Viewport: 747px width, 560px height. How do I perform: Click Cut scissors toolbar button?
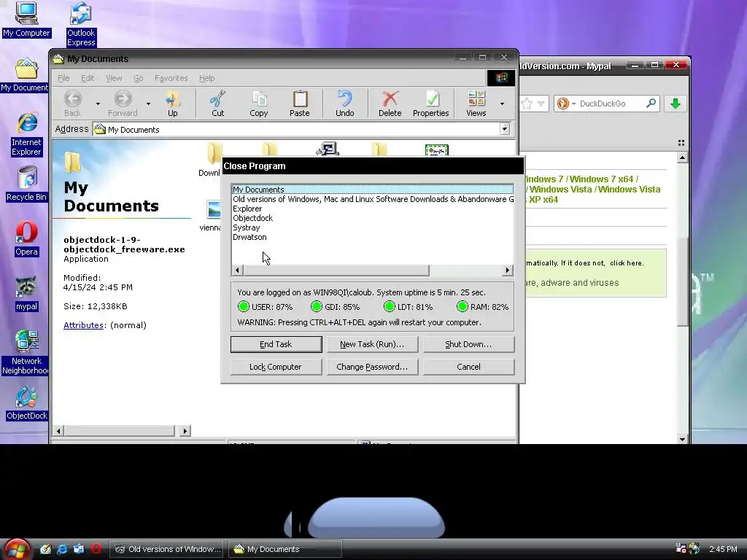point(217,104)
